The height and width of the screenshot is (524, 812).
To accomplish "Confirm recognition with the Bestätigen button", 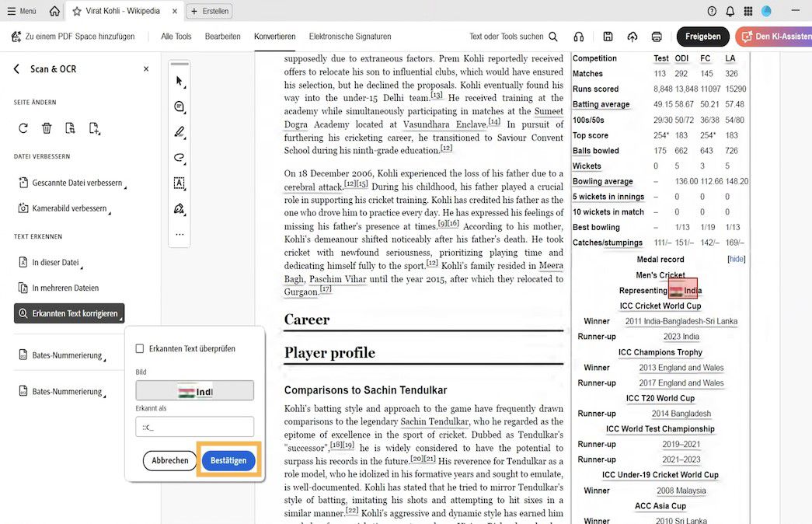I will 228,460.
